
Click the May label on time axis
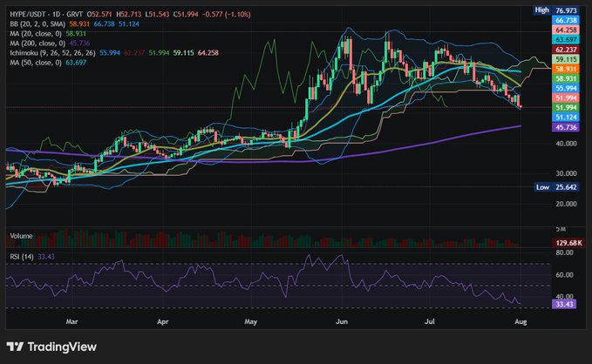251,321
